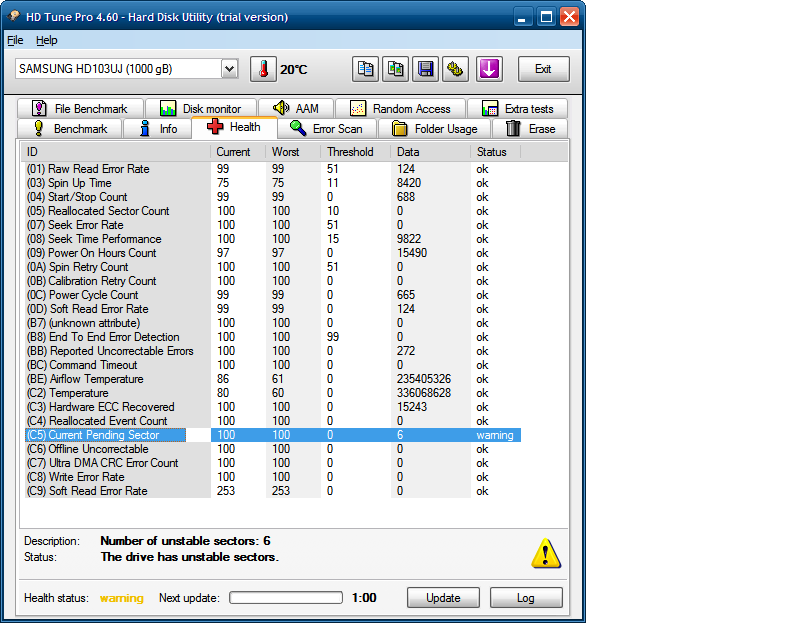Select the (09) Power On Hours Count row

[271, 253]
